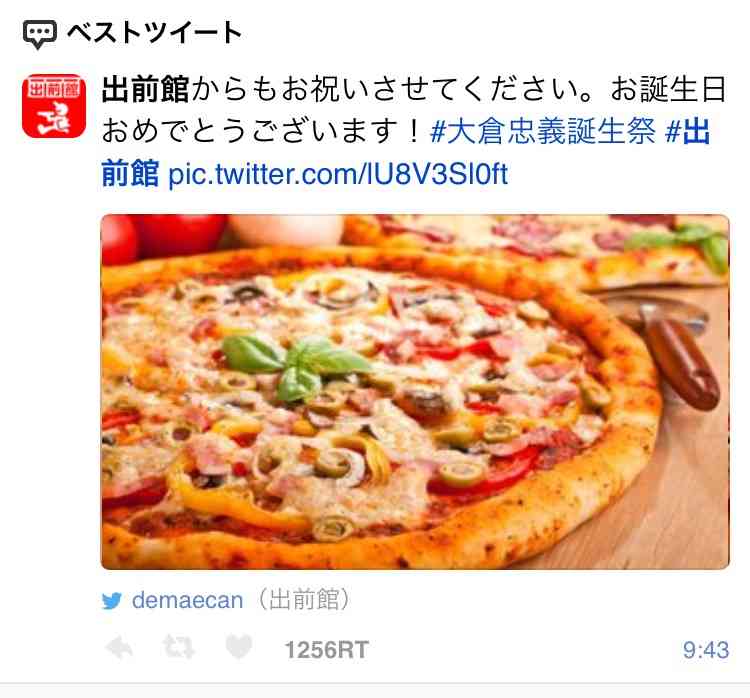Image resolution: width=750 pixels, height=698 pixels.
Task: Like the tweet with heart icon
Action: (x=239, y=647)
